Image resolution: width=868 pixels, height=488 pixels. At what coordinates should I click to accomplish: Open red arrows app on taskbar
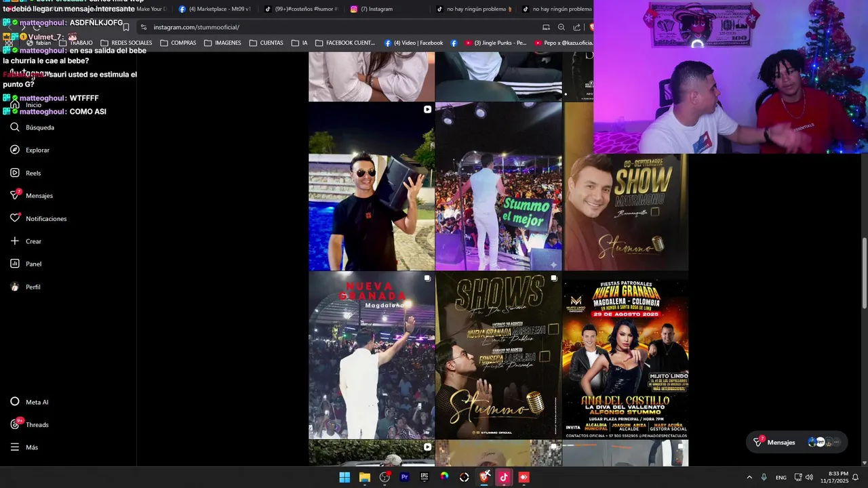(524, 477)
